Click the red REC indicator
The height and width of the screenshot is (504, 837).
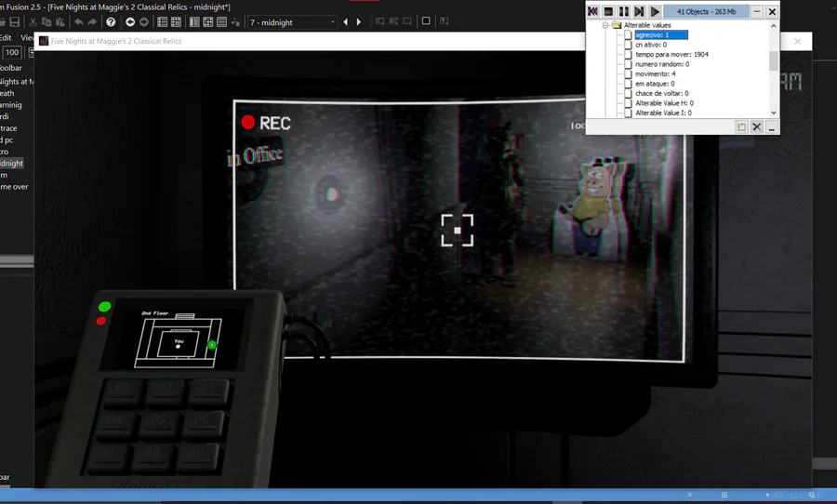point(247,123)
